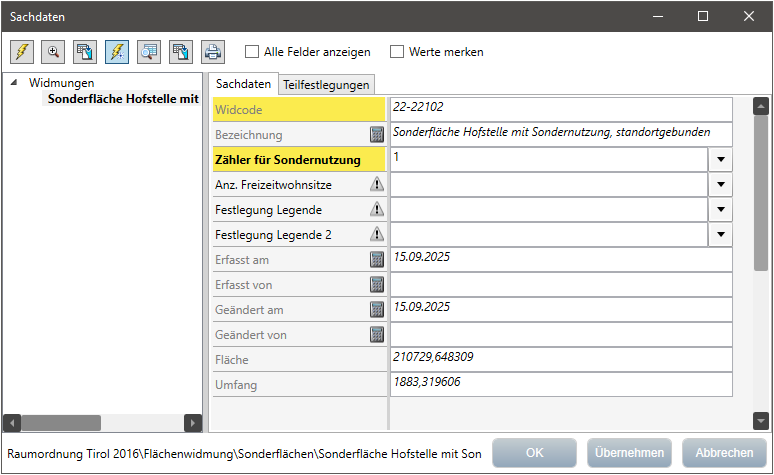The image size is (774, 475).
Task: Click the Widcode value field 22-22102
Action: pyautogui.click(x=561, y=110)
